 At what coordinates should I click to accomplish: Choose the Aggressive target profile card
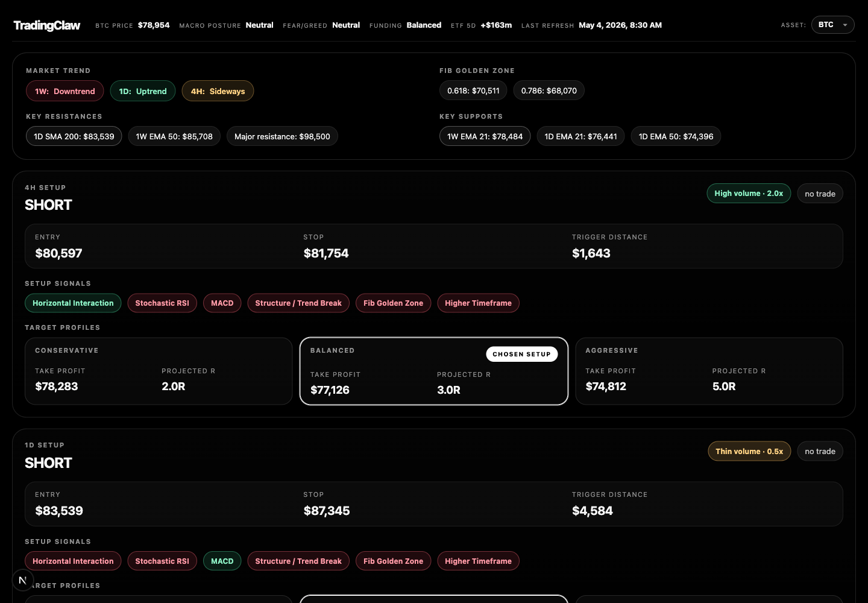(x=709, y=371)
